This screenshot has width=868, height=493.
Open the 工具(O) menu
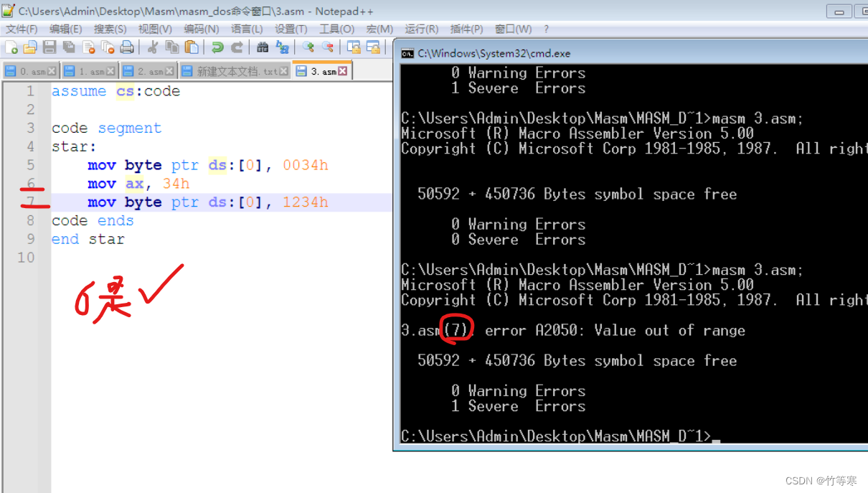coord(336,29)
